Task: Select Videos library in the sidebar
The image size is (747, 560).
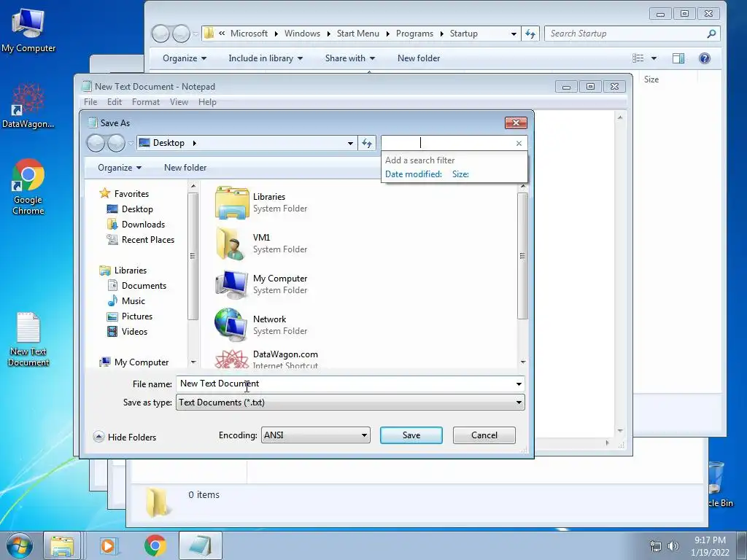Action: [x=134, y=332]
